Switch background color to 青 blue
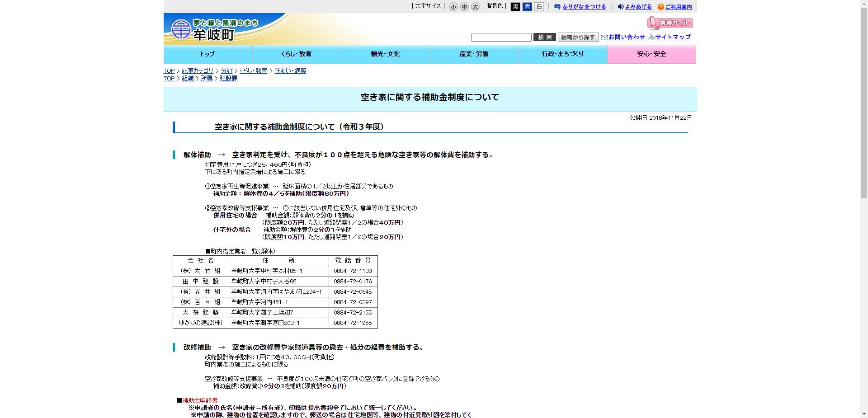 click(527, 7)
